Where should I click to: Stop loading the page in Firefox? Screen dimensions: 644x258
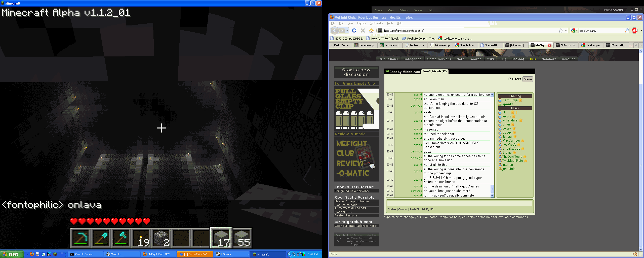click(363, 30)
